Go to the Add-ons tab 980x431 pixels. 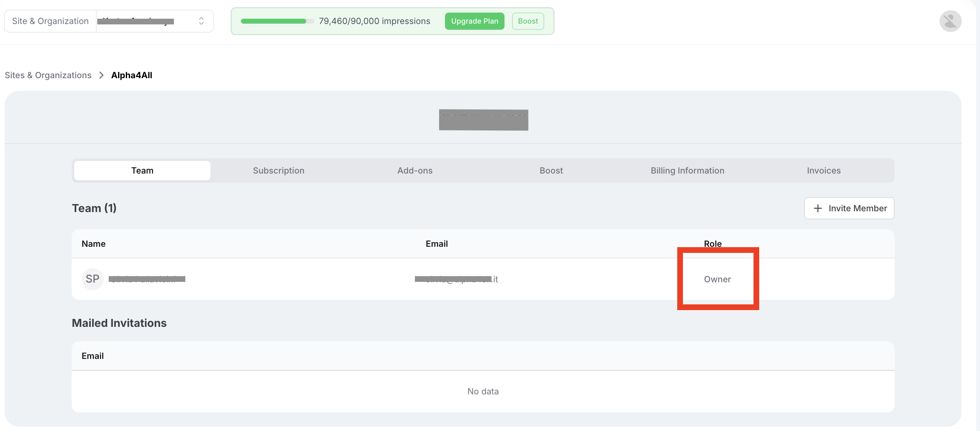[414, 170]
